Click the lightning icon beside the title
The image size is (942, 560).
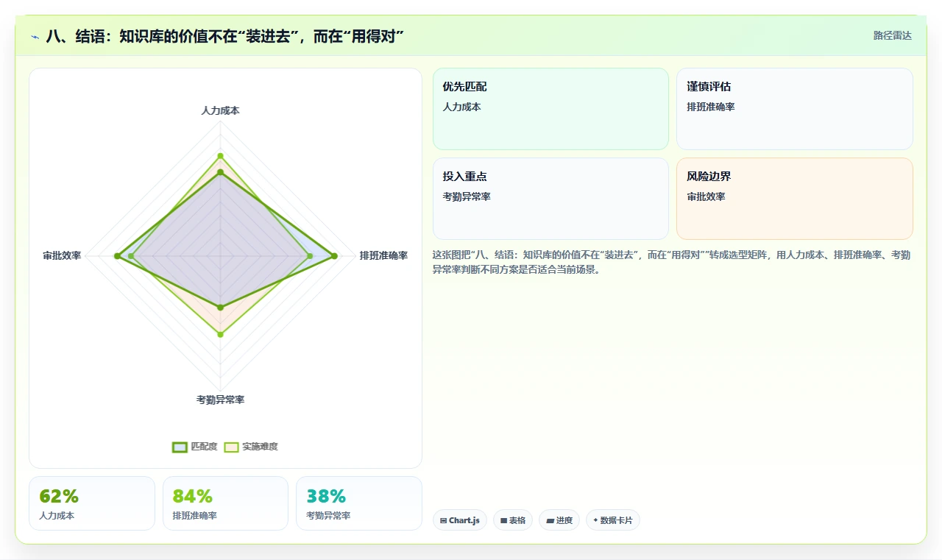tap(35, 36)
